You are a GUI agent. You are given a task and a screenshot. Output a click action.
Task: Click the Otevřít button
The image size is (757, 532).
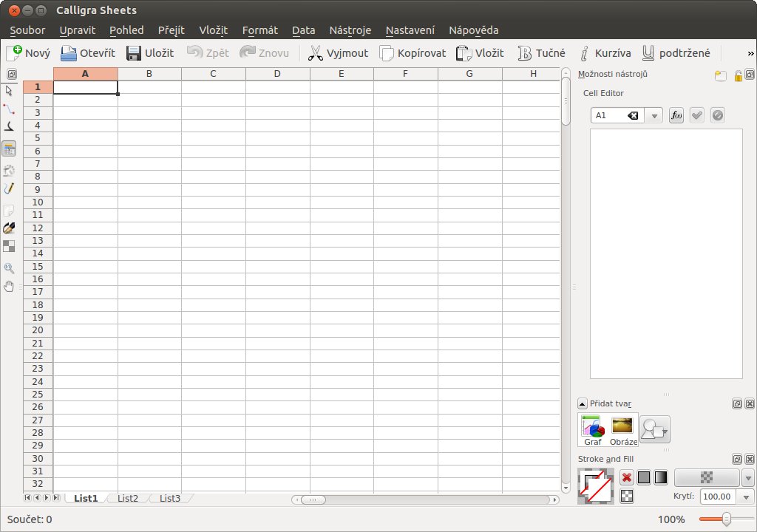pos(87,53)
